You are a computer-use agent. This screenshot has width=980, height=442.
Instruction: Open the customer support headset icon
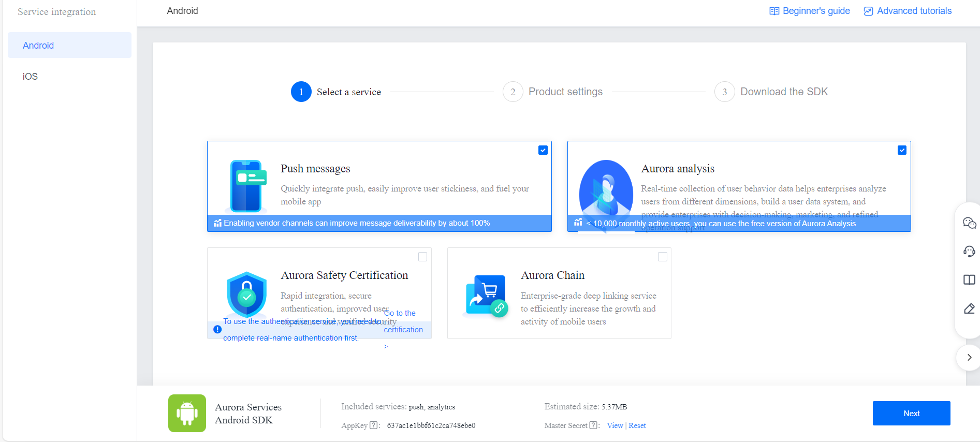click(969, 252)
